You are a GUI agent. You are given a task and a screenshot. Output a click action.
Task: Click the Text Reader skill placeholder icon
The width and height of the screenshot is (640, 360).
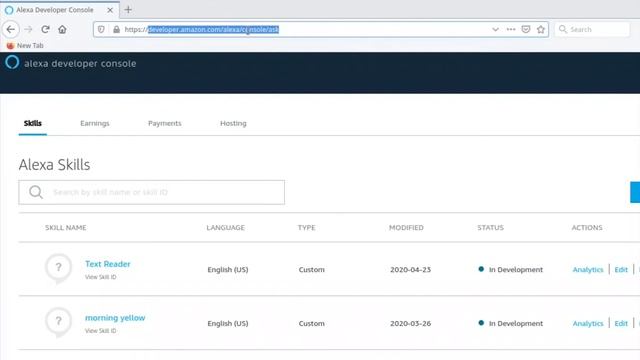[x=58, y=268]
